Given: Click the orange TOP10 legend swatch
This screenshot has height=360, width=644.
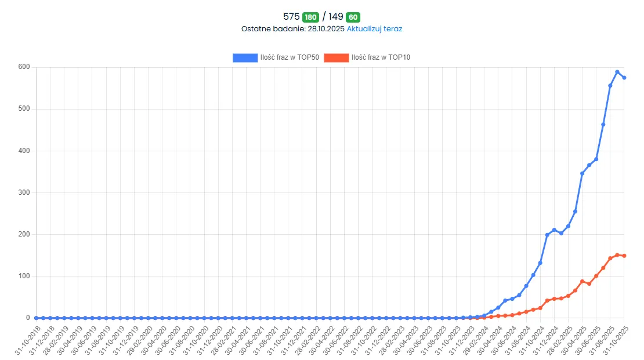Looking at the screenshot, I should click(336, 57).
